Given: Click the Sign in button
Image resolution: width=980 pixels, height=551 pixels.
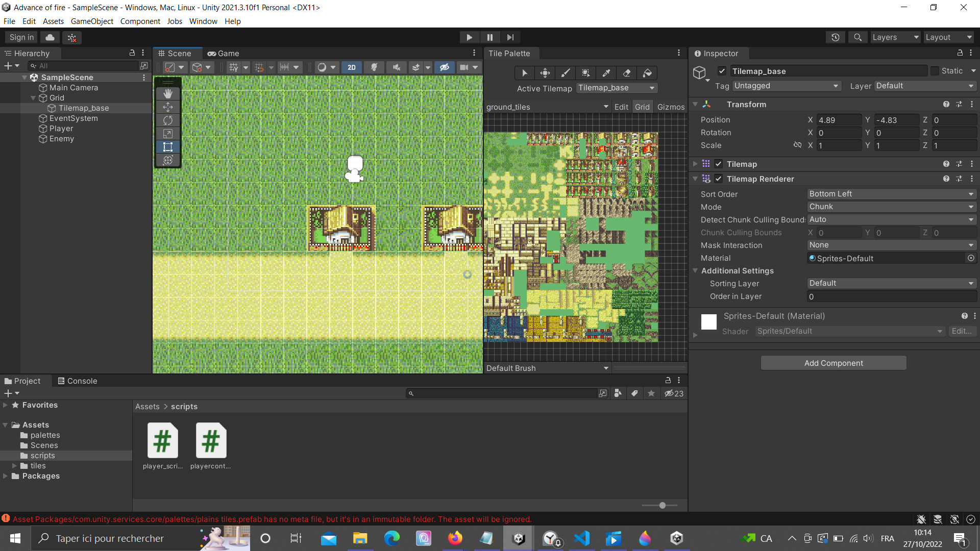Looking at the screenshot, I should (21, 37).
